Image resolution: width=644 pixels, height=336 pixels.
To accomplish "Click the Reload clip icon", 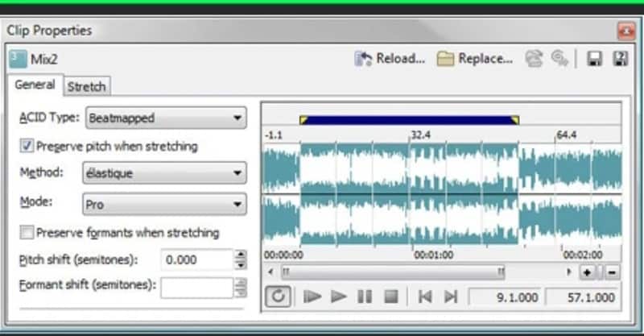I will point(363,59).
